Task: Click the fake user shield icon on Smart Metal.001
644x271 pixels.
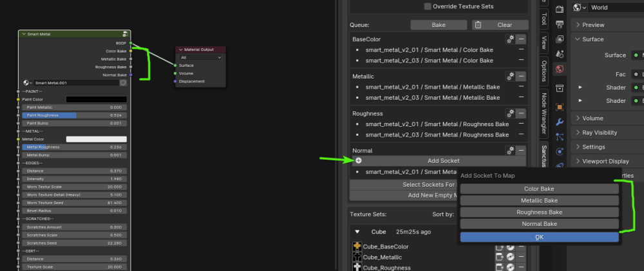Action: click(122, 82)
